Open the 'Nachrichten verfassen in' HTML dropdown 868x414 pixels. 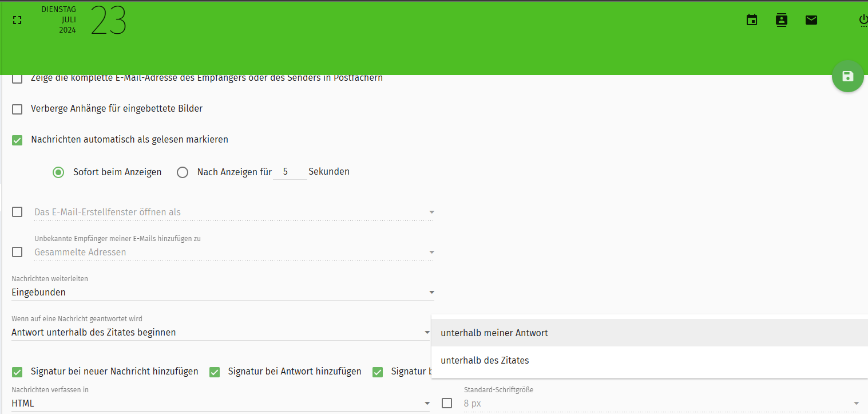[427, 403]
